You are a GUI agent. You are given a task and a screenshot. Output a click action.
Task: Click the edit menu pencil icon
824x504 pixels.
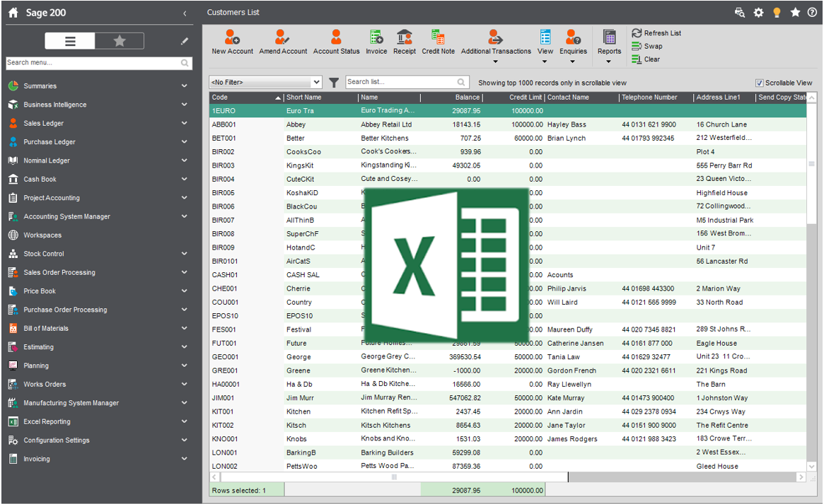185,41
